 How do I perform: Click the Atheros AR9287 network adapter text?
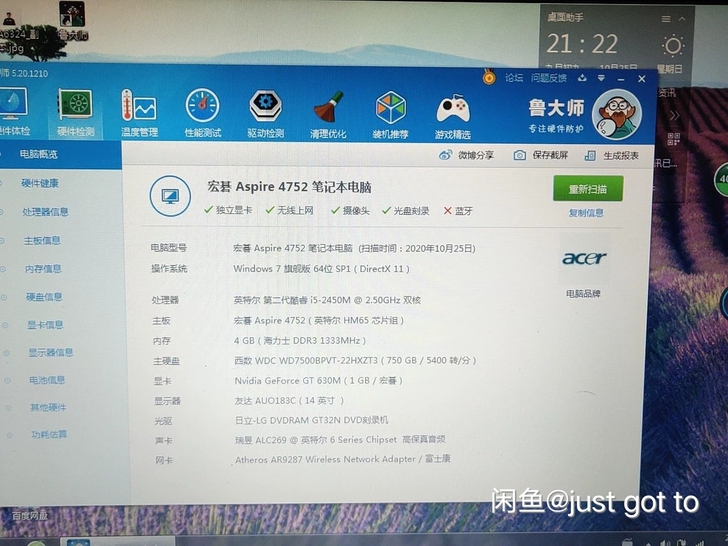coord(343,459)
